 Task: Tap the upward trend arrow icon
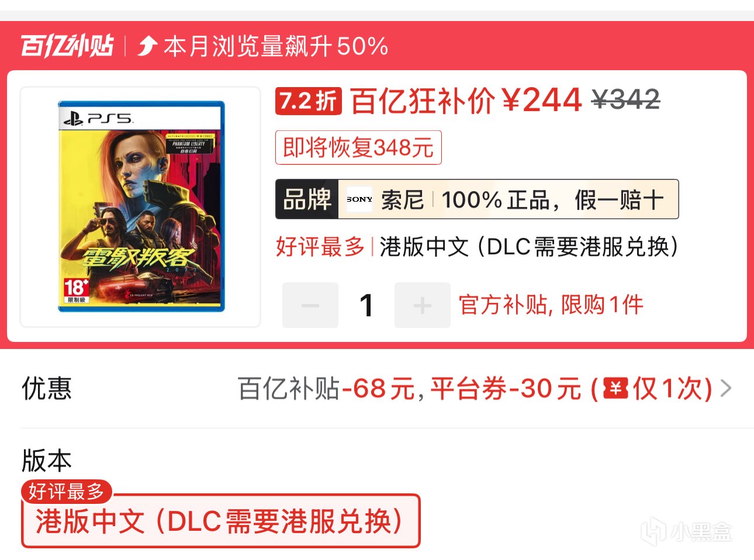(x=147, y=46)
